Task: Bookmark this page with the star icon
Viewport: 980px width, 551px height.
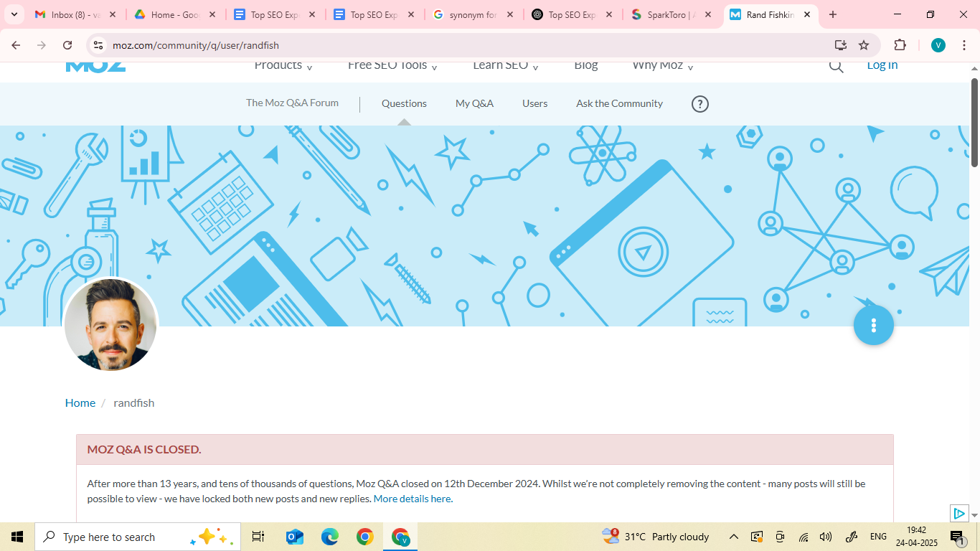Action: [x=864, y=45]
